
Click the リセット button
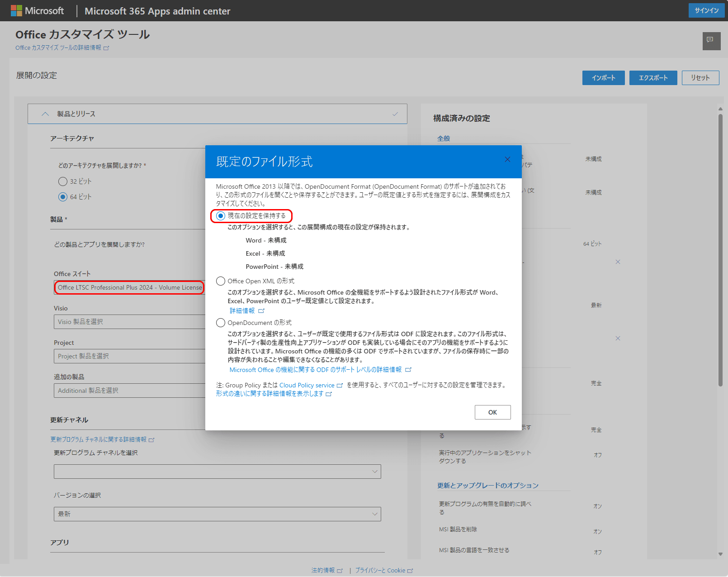pos(700,78)
